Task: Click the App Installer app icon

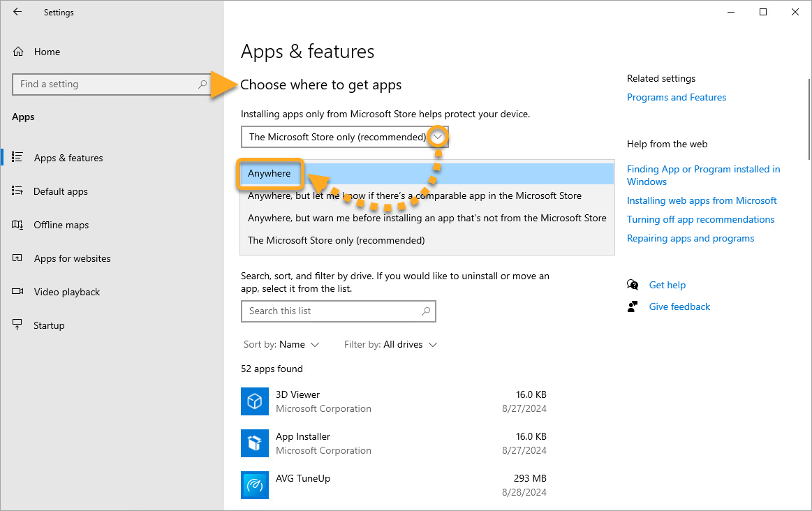Action: pos(255,443)
